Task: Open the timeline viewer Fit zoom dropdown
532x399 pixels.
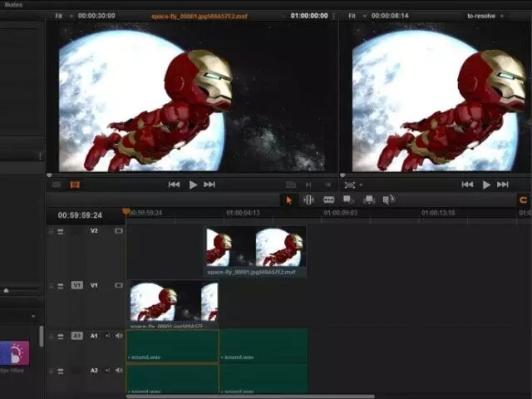Action: coord(357,16)
